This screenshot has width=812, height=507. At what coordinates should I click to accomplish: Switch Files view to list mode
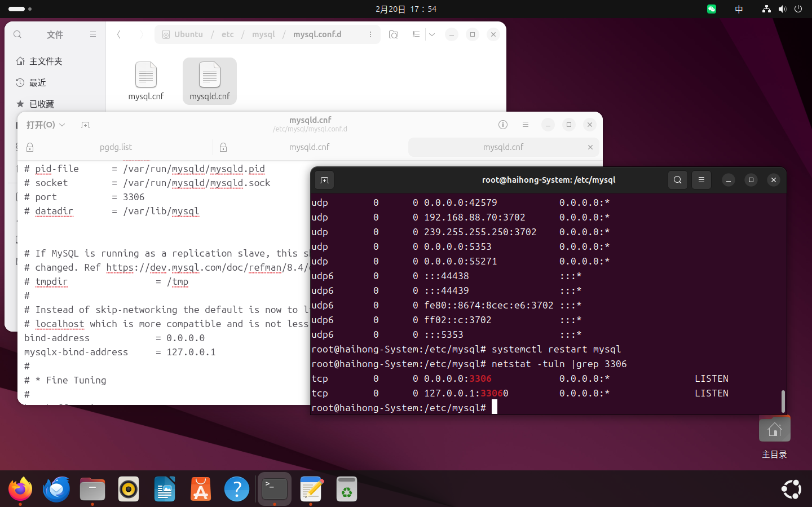click(x=416, y=34)
